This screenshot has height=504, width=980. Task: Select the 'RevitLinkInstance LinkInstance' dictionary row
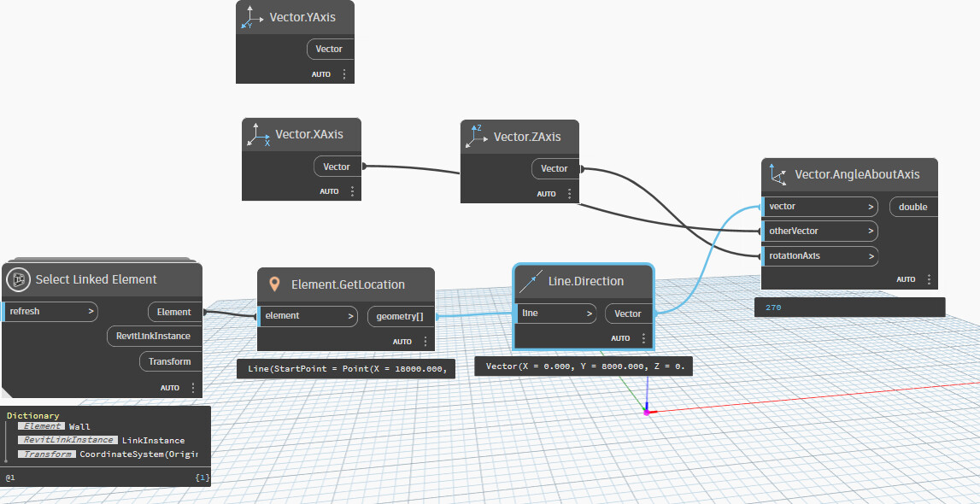pyautogui.click(x=102, y=440)
